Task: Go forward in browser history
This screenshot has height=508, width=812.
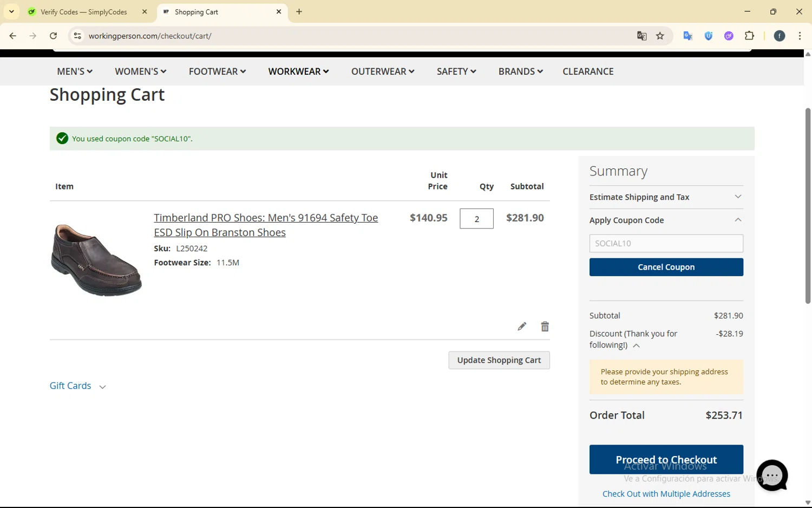Action: (x=33, y=36)
